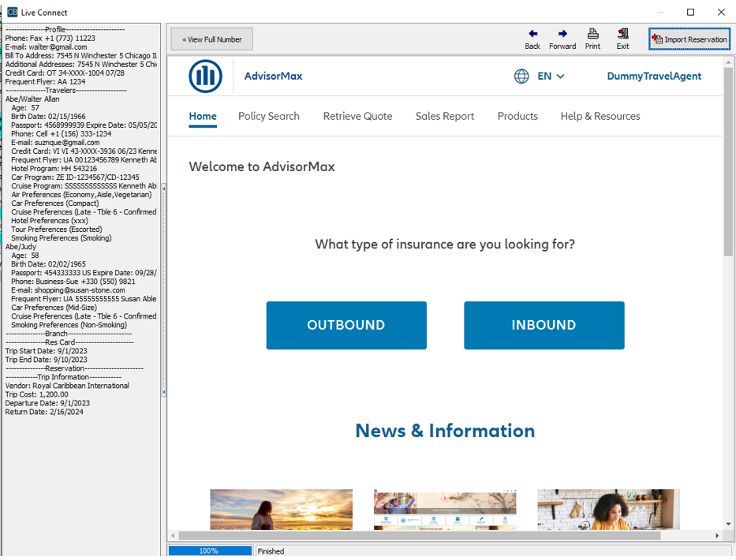736x560 pixels.
Task: Click the scroll right arrow on horizontal scrollbar
Action: (x=717, y=536)
